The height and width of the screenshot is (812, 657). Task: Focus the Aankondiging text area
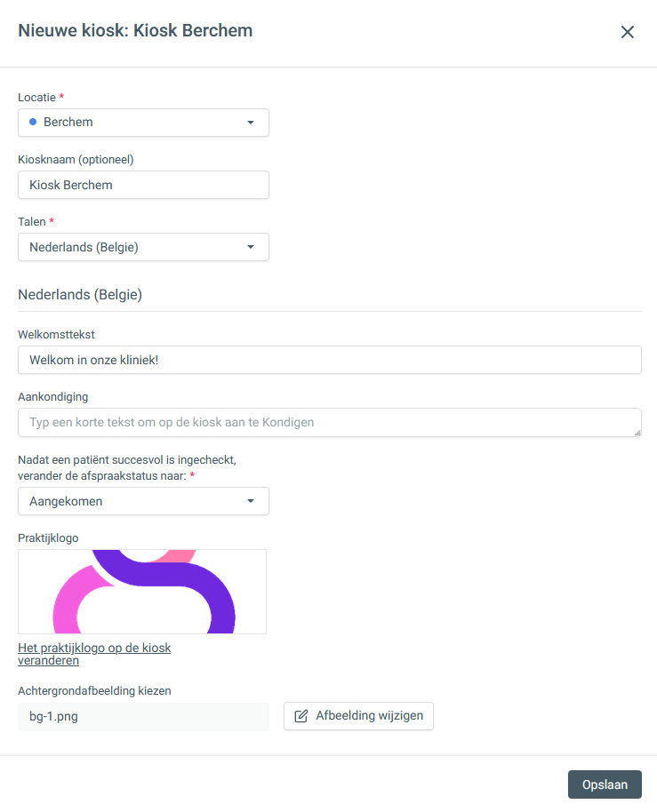coord(329,422)
